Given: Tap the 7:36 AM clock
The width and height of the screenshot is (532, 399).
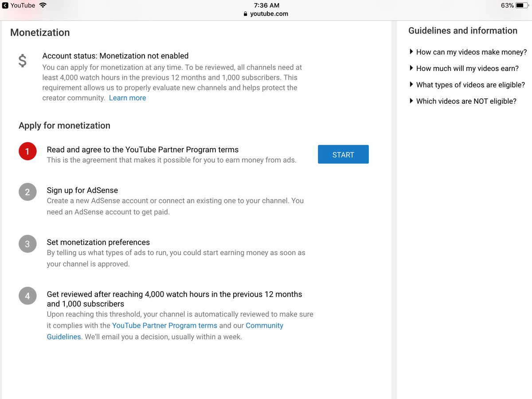Looking at the screenshot, I should click(x=267, y=5).
